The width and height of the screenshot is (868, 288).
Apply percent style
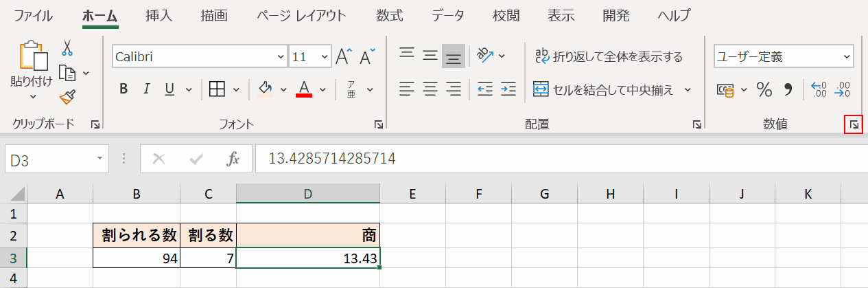click(x=764, y=89)
